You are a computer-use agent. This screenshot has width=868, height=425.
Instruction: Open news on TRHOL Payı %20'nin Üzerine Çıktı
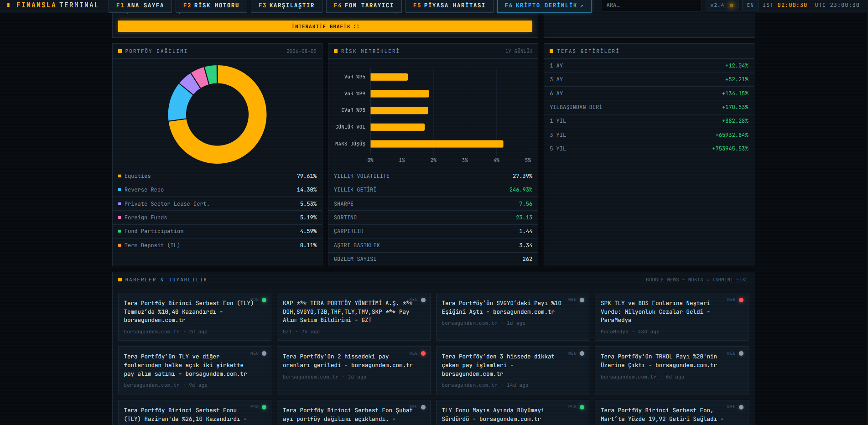(x=671, y=370)
